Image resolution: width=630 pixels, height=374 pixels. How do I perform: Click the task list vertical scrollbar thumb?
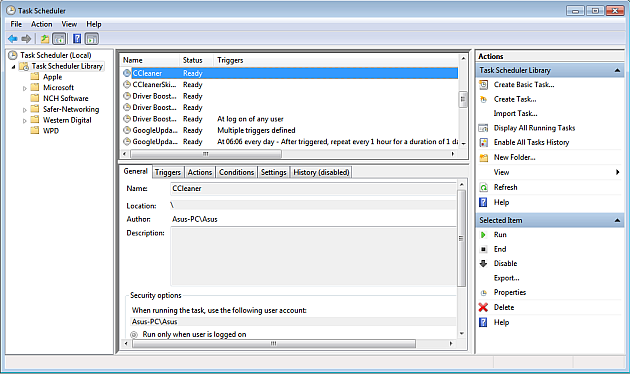point(463,99)
